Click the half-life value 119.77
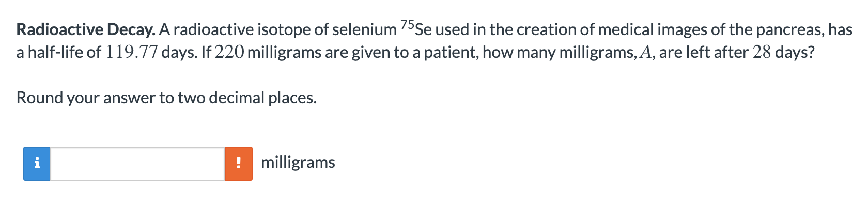This screenshot has height=204, width=868. point(131,53)
